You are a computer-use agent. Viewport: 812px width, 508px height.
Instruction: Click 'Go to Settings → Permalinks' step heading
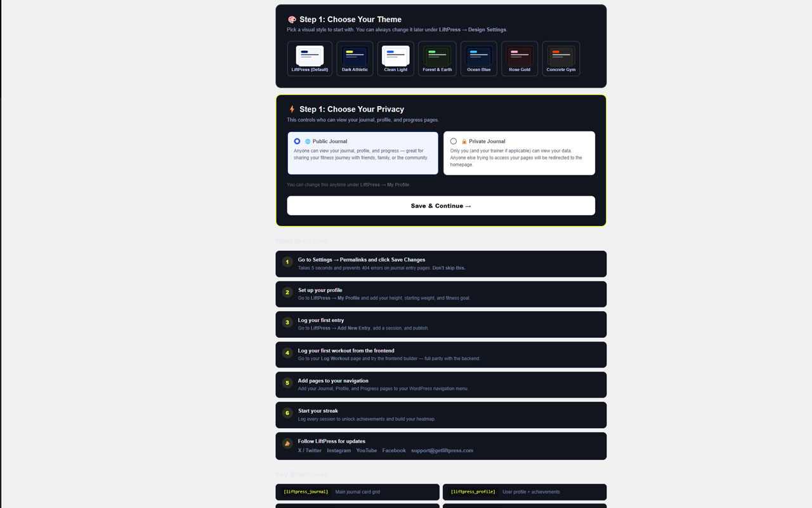tap(362, 260)
